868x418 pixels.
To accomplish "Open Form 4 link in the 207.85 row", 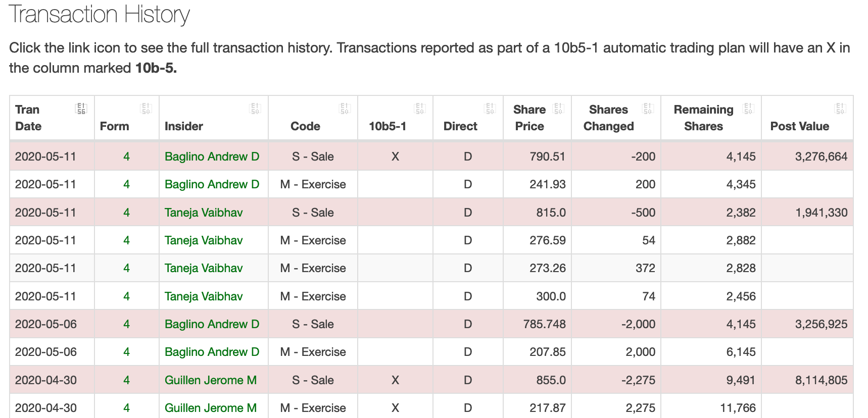I will point(126,352).
